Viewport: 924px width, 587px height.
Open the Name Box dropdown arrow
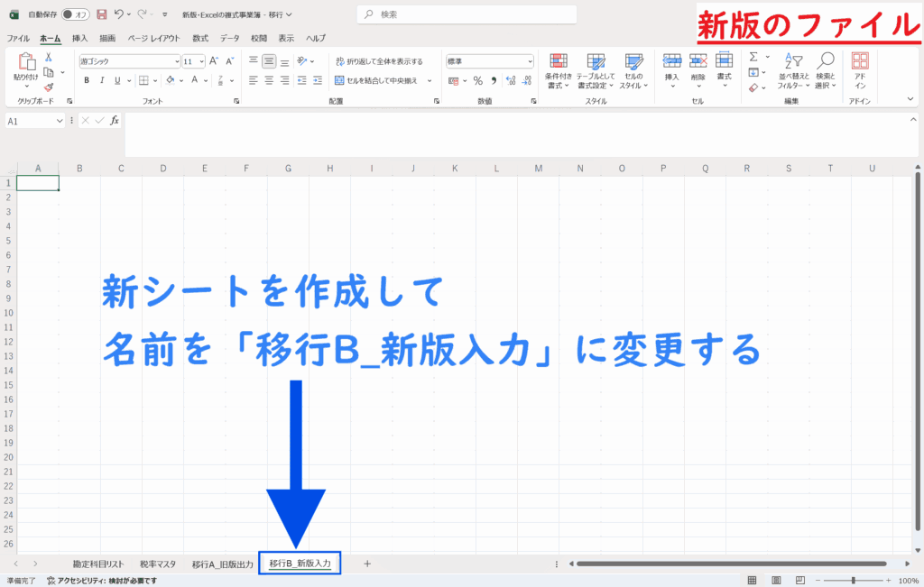(x=60, y=120)
